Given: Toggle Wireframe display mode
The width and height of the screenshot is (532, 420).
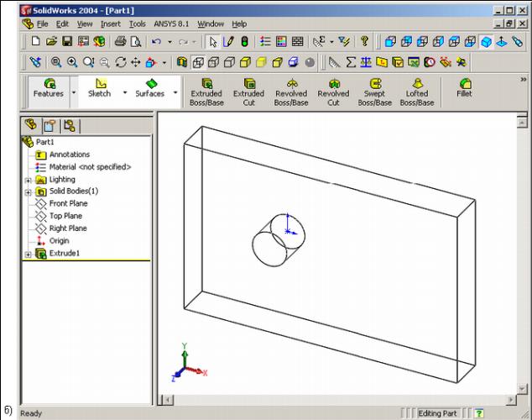Looking at the screenshot, I should coord(198,62).
